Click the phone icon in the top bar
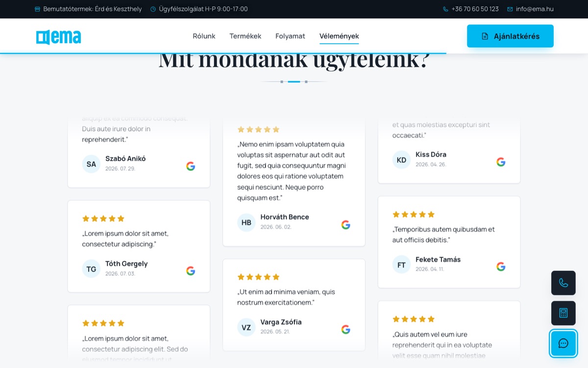This screenshot has width=588, height=368. point(445,9)
